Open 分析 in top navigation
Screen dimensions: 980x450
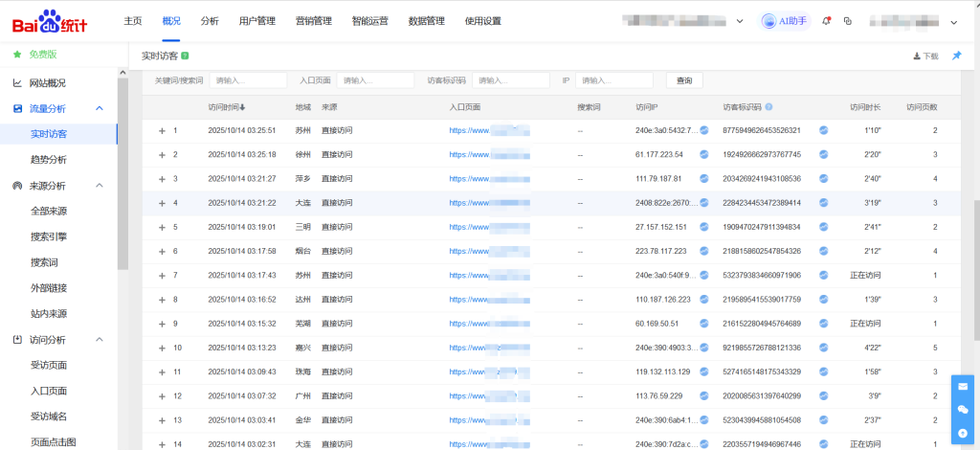[x=210, y=21]
